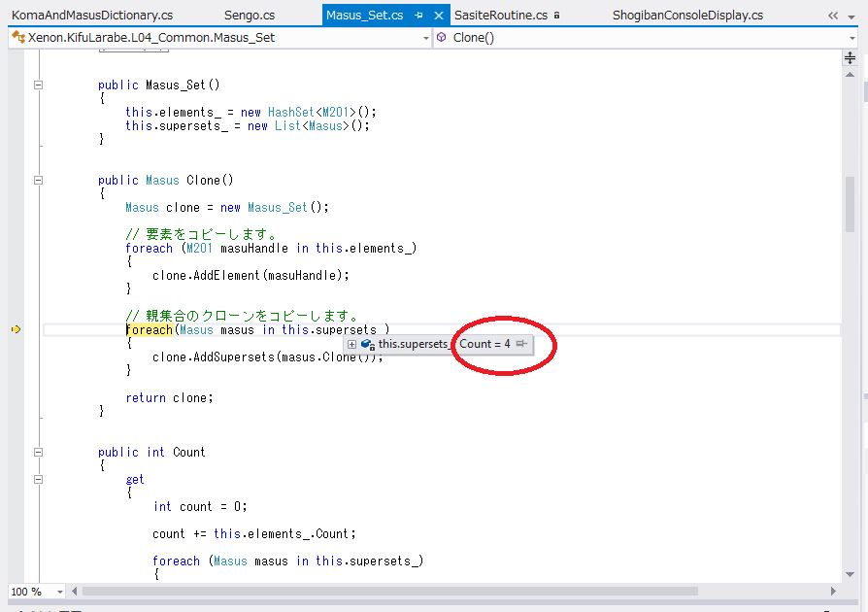The image size is (868, 612).
Task: Click the Count = 4 value in data tip
Action: pyautogui.click(x=484, y=343)
